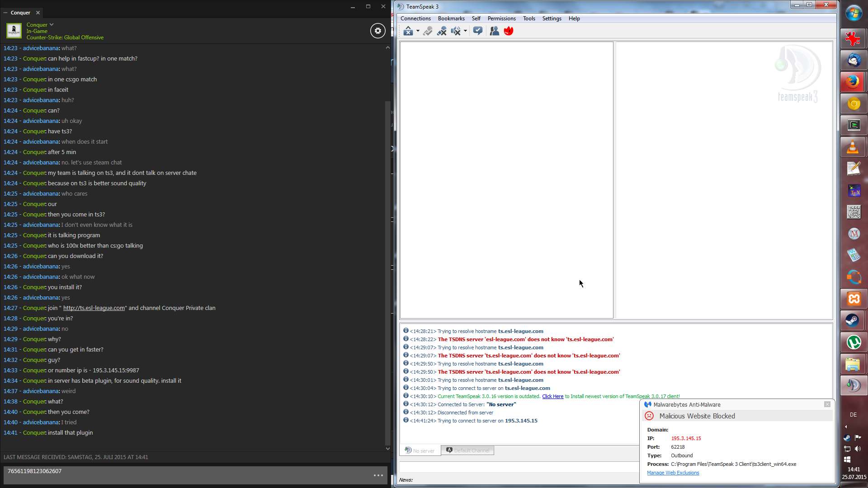Open the Steam chat settings gear

(x=378, y=31)
